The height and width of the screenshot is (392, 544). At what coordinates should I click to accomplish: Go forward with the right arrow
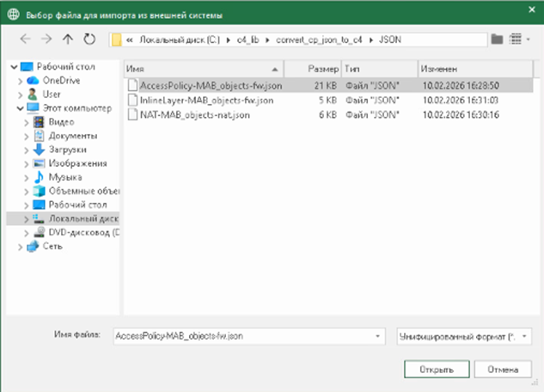coord(46,40)
